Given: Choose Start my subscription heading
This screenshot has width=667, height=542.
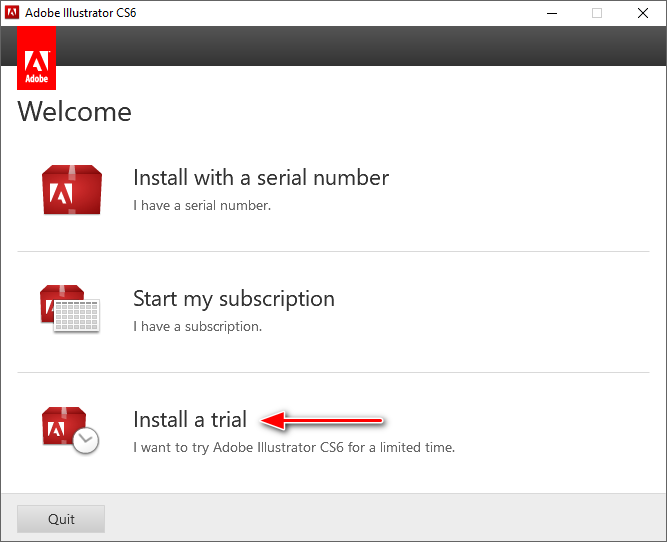Looking at the screenshot, I should point(233,299).
